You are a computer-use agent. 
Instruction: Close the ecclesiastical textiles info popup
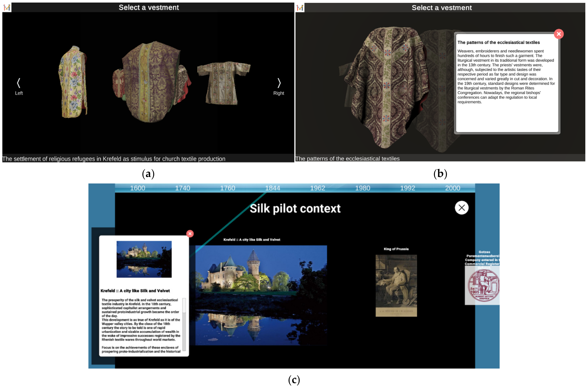click(x=559, y=34)
